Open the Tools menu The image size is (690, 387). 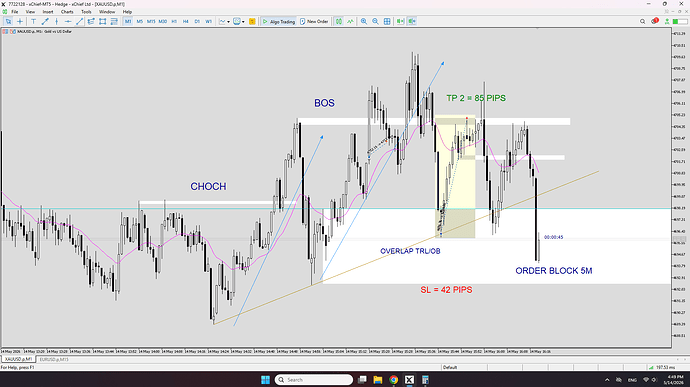point(86,12)
